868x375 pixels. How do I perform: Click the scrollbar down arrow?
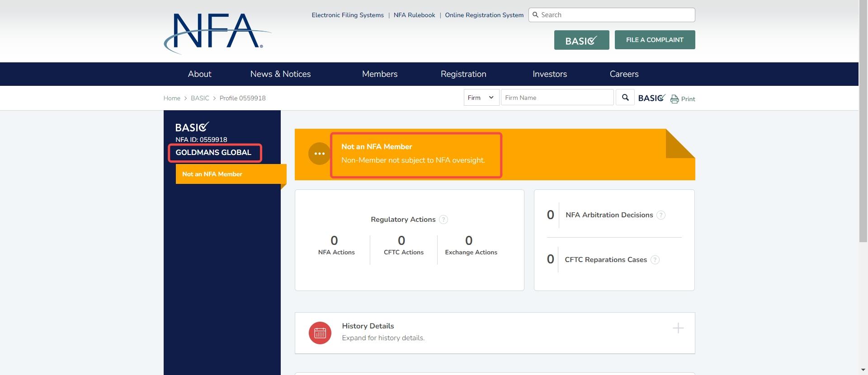click(863, 370)
